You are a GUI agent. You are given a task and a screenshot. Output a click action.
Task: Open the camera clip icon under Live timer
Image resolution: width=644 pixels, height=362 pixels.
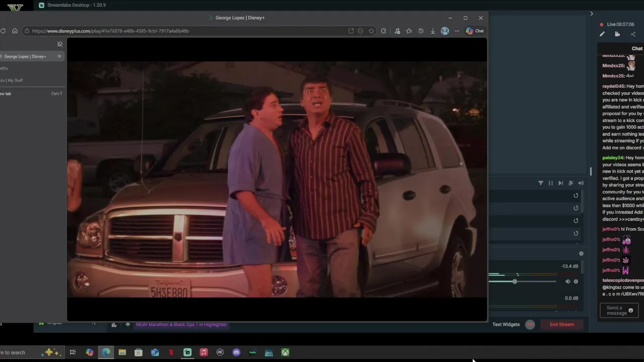[x=617, y=34]
